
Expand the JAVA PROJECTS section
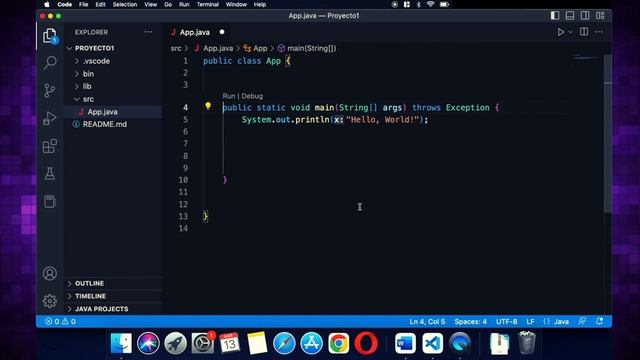[113, 309]
